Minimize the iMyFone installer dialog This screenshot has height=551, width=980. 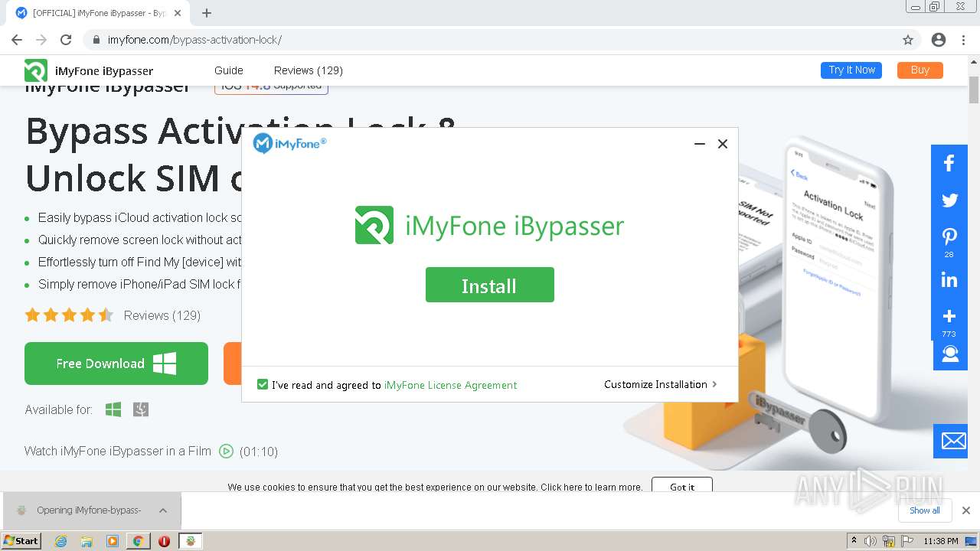(699, 144)
